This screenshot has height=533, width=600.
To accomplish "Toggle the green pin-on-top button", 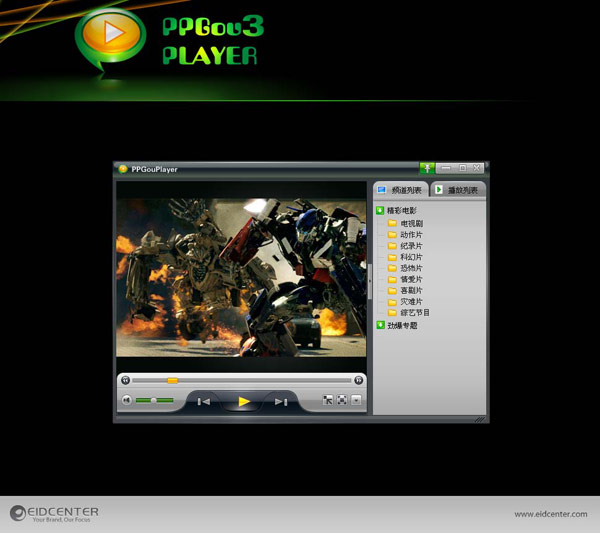I will (x=427, y=168).
